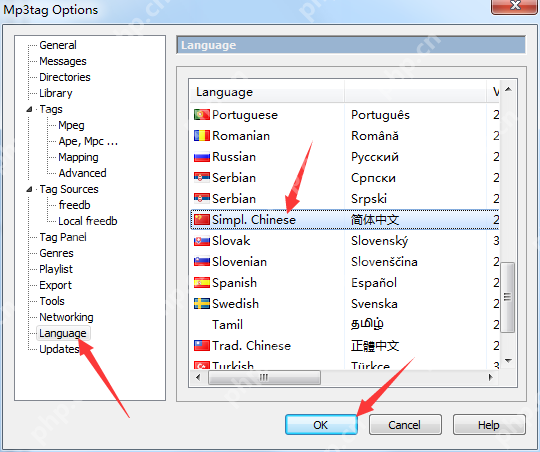The height and width of the screenshot is (452, 540).
Task: Click the Help button
Action: (x=489, y=425)
